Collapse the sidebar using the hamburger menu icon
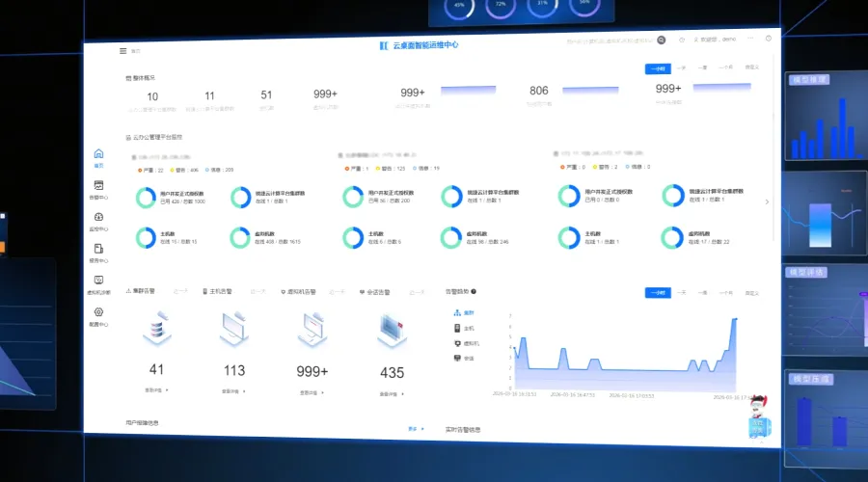868x482 pixels. pyautogui.click(x=122, y=50)
